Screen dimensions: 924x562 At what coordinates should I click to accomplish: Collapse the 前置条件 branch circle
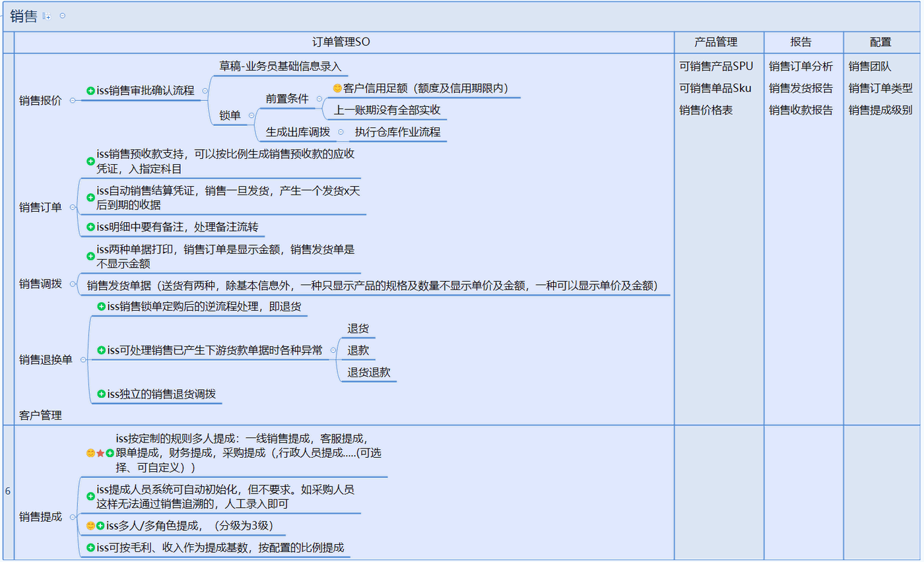[319, 99]
